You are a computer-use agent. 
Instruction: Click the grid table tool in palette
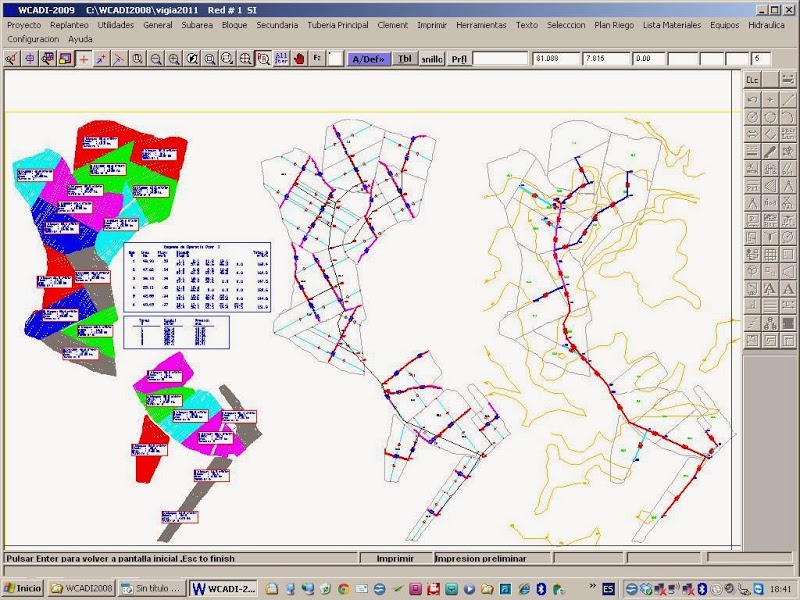pos(770,254)
